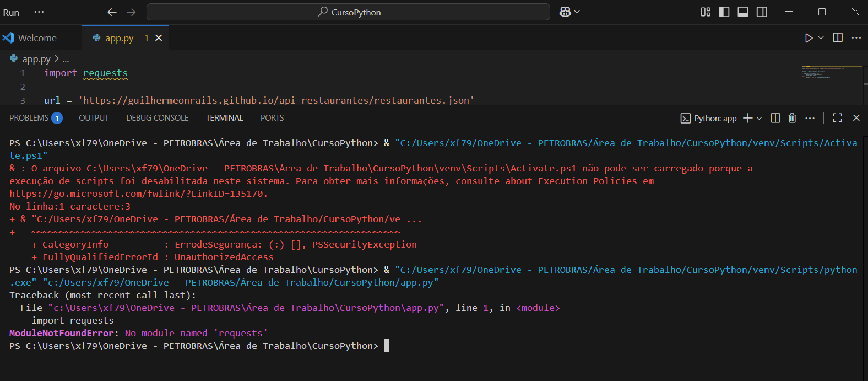
Task: Click the 'Python: app' terminal label
Action: [715, 119]
